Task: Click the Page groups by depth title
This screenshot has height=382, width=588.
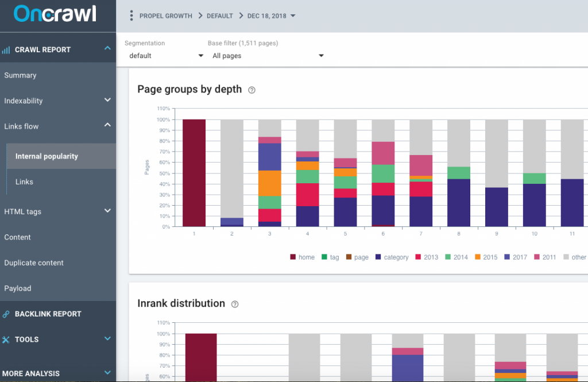Action: pos(189,89)
